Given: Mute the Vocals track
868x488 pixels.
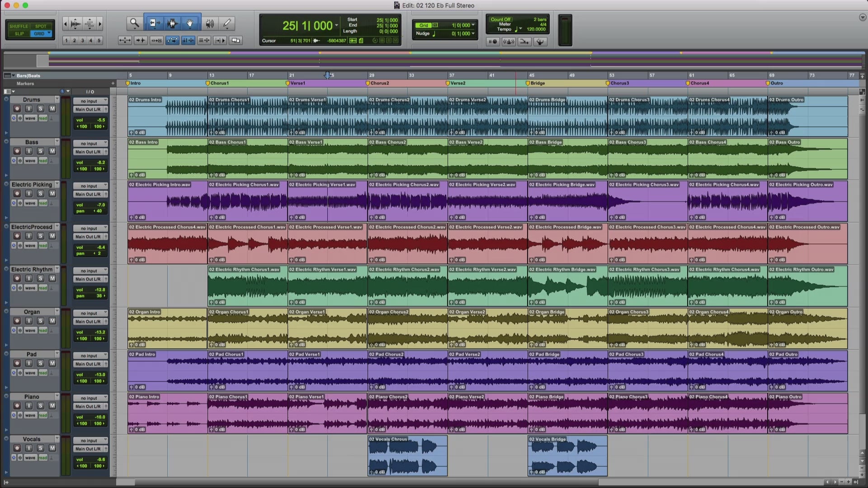Looking at the screenshot, I should 52,448.
